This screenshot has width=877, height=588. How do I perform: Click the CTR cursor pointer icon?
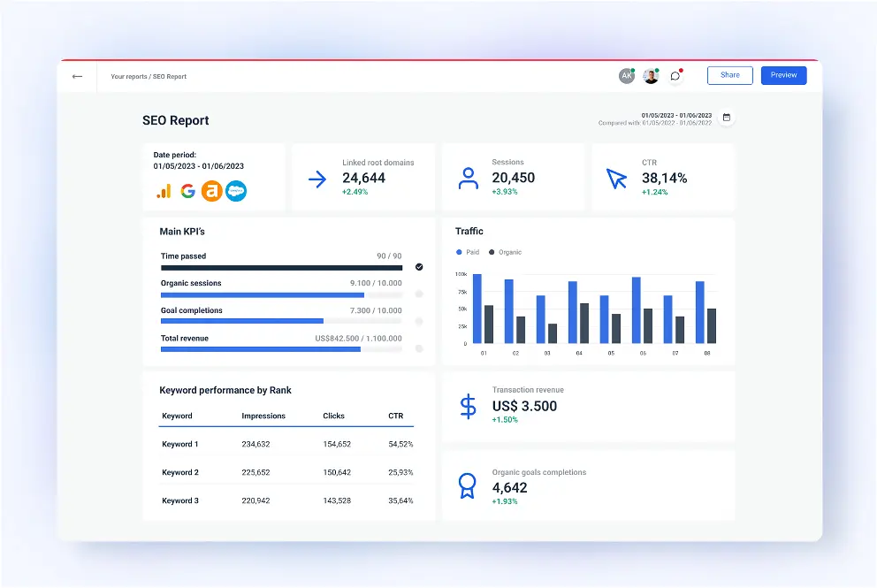(x=616, y=179)
